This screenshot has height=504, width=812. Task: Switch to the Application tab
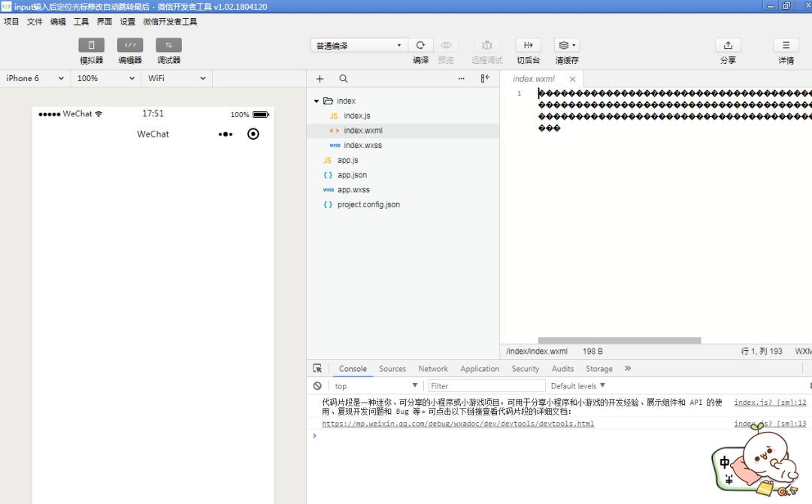click(480, 369)
